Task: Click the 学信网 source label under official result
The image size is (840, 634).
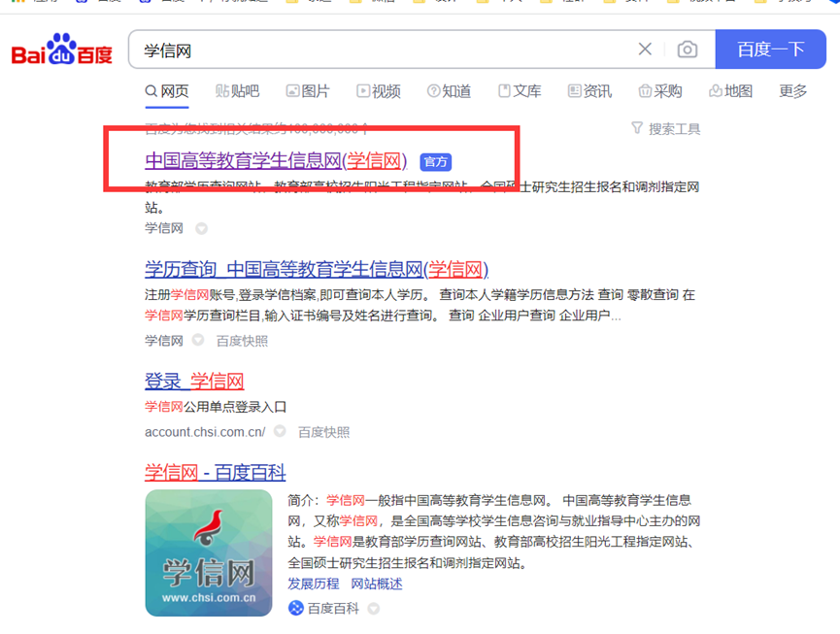Action: coord(164,228)
